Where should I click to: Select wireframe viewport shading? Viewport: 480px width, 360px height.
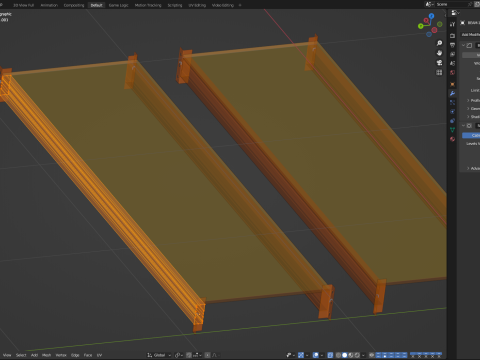pos(338,355)
